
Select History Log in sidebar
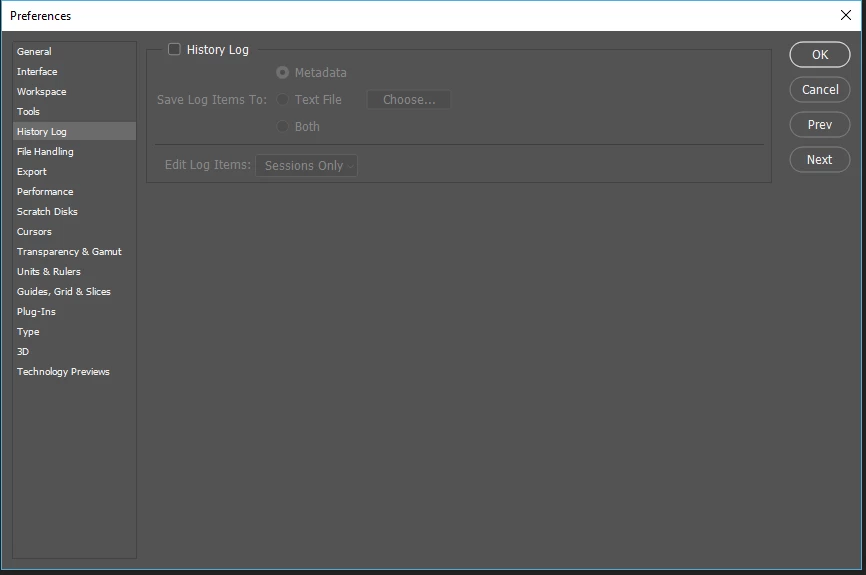[x=75, y=131]
